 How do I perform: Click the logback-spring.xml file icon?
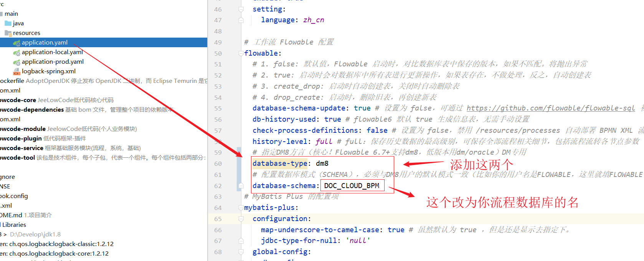point(17,71)
